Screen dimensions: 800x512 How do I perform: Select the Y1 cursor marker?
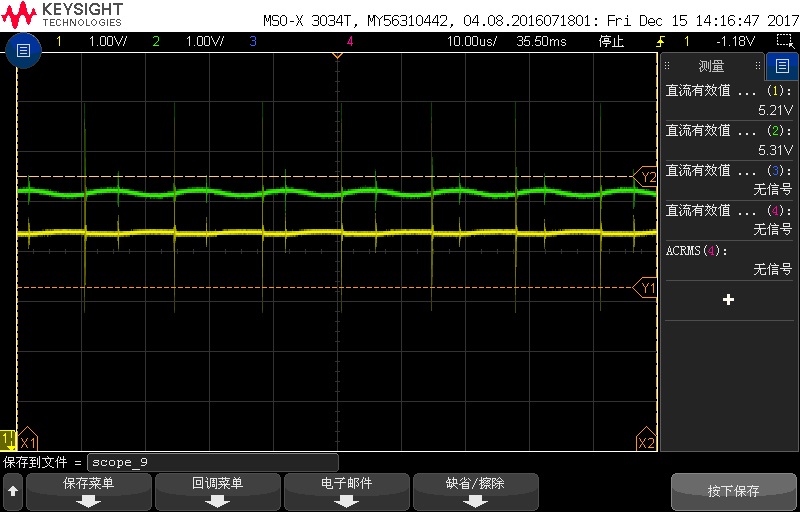tap(645, 288)
